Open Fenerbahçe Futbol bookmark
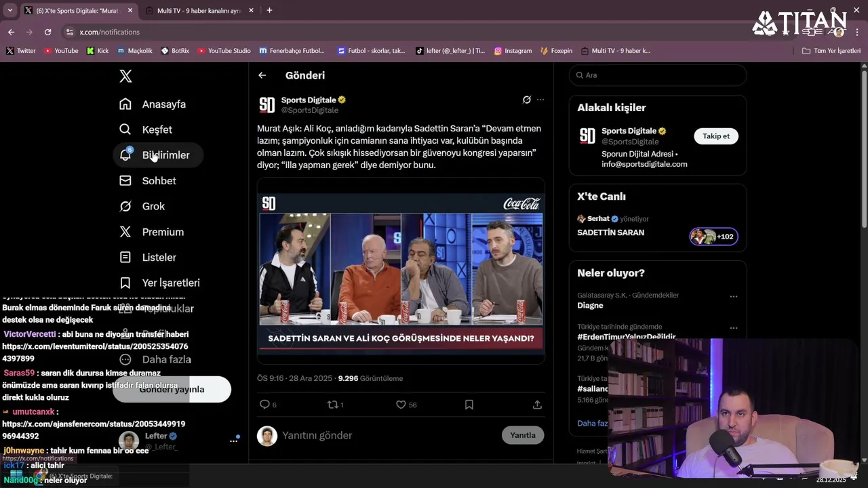The width and height of the screenshot is (868, 488). [292, 51]
